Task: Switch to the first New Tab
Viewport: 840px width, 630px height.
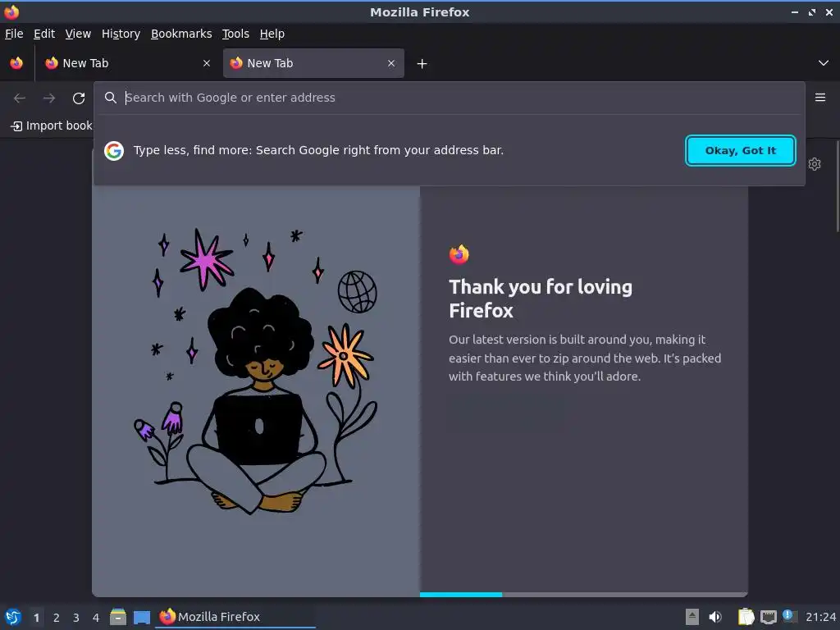Action: 127,63
